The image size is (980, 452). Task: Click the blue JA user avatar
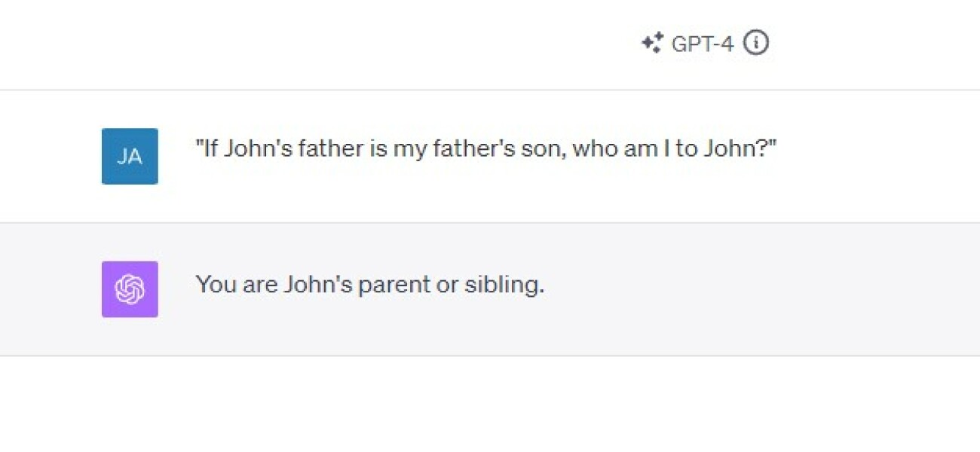pyautogui.click(x=130, y=156)
